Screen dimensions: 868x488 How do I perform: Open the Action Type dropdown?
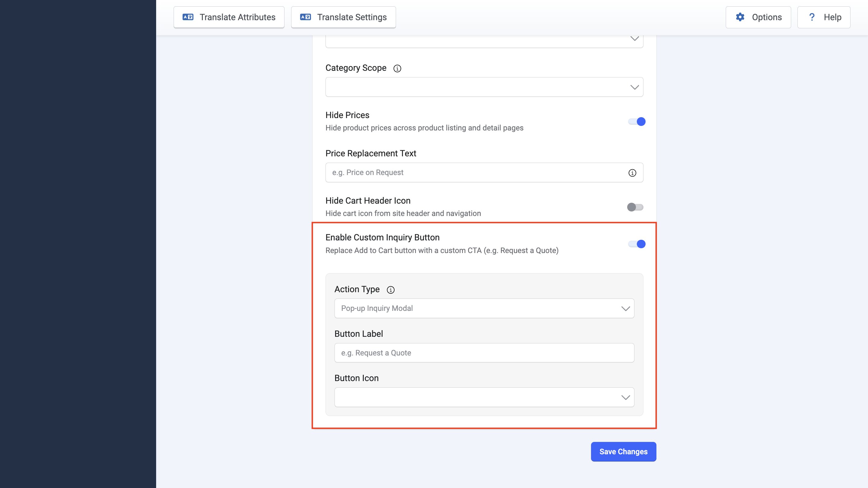point(484,308)
